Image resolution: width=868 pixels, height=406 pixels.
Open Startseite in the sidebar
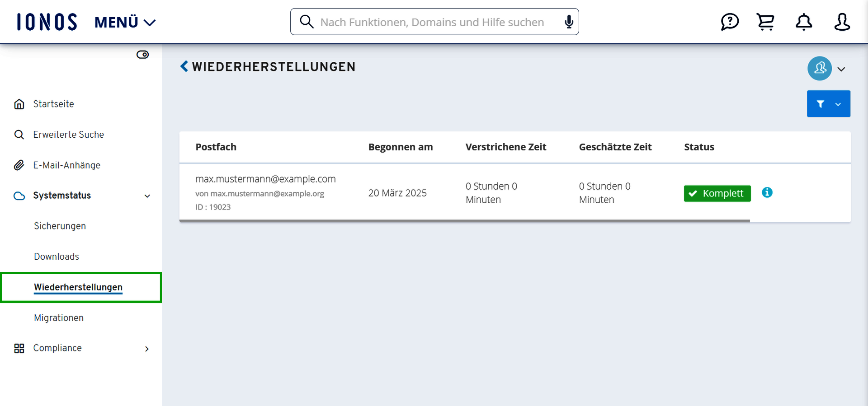[53, 104]
